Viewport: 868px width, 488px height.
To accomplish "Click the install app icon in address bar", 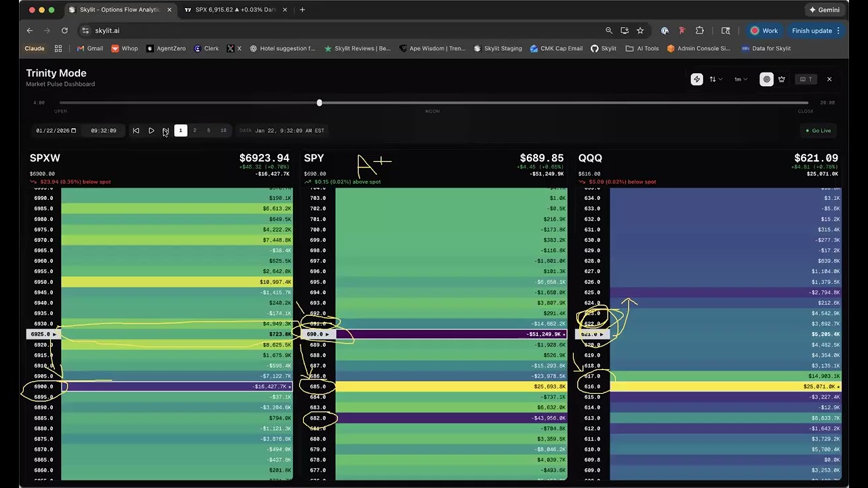I will click(x=625, y=30).
